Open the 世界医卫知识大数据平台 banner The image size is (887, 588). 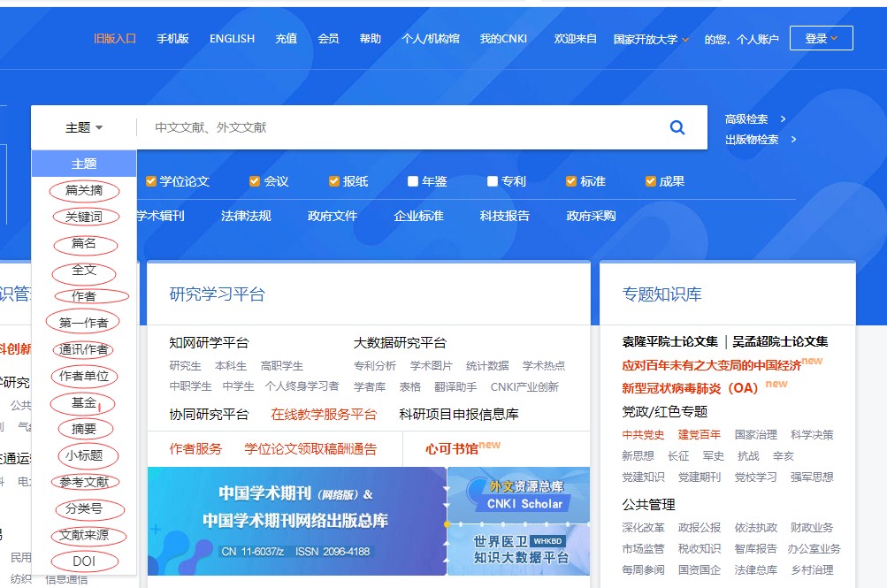click(519, 550)
